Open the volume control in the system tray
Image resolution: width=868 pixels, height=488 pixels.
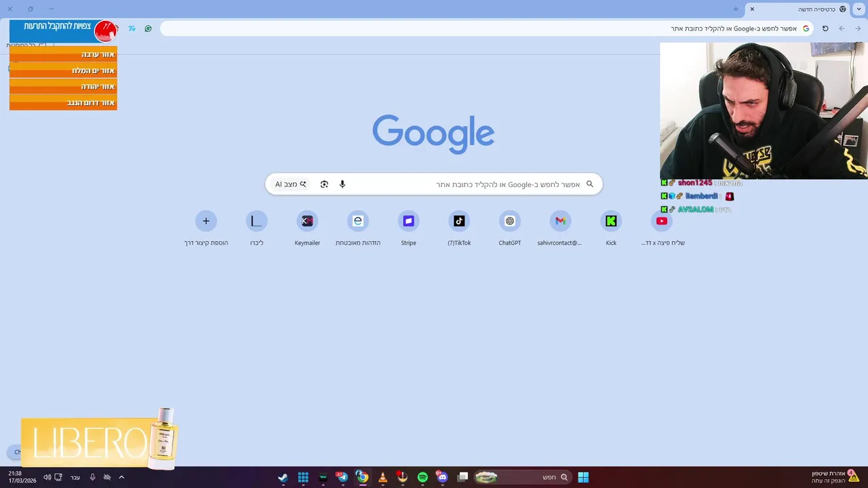pos(47,477)
